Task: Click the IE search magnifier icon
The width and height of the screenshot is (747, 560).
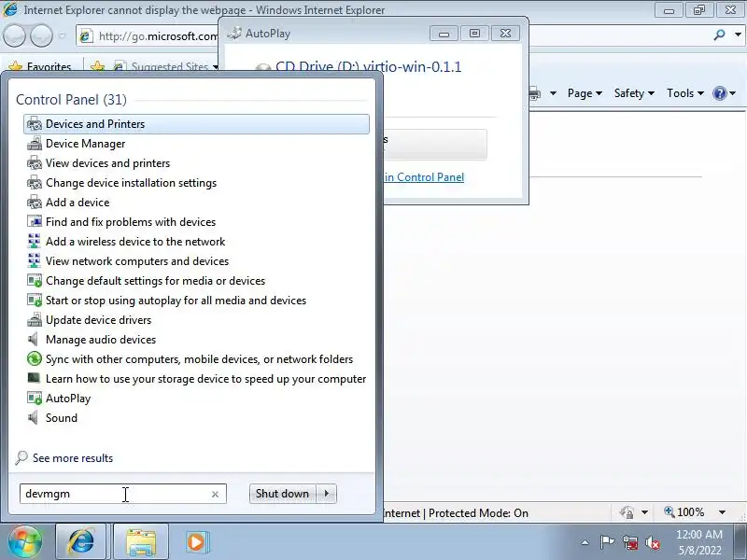Action: [x=719, y=35]
